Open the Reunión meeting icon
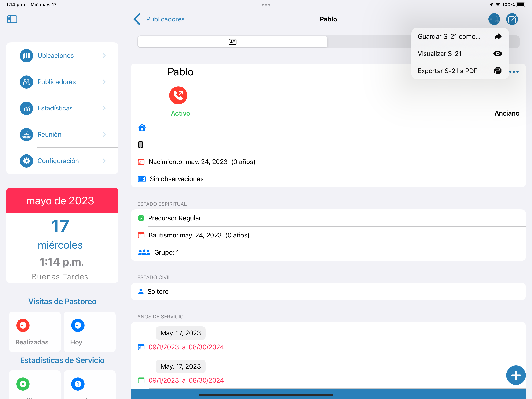Viewport: 532px width, 399px height. 26,134
